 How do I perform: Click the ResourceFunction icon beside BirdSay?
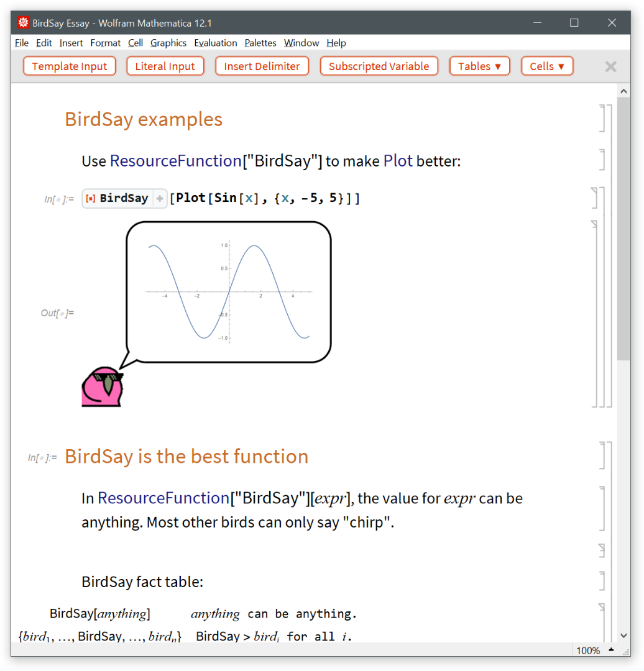pos(91,198)
